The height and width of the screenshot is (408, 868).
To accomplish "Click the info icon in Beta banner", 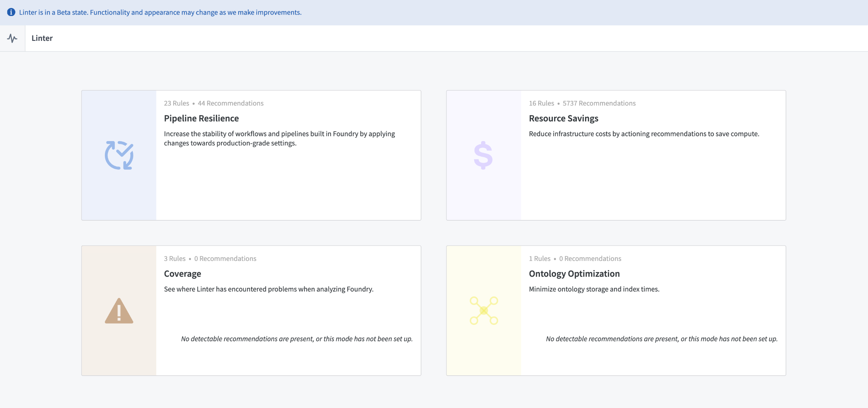I will click(x=11, y=12).
